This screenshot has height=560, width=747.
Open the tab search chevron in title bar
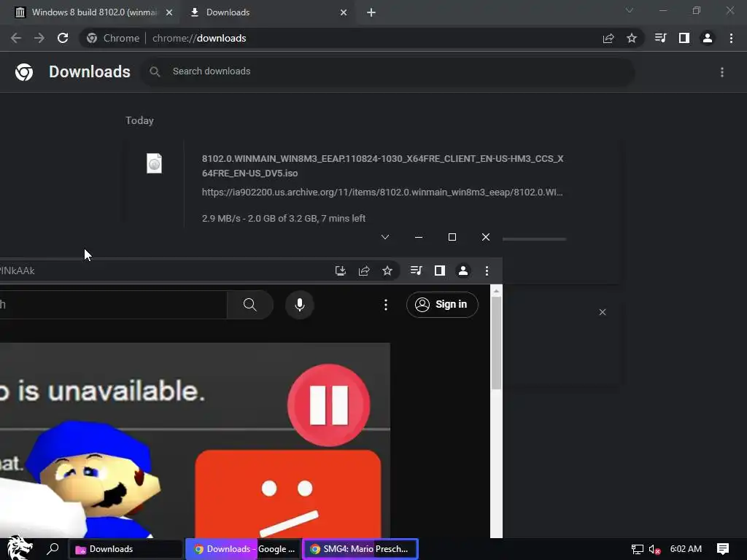click(630, 10)
